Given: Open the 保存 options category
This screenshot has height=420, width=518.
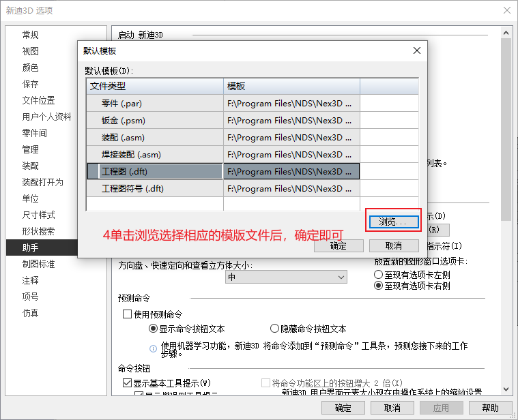Looking at the screenshot, I should click(x=31, y=84).
